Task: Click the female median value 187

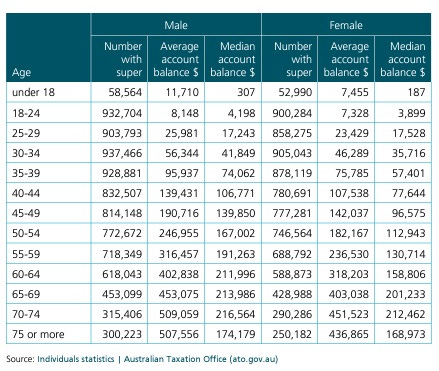Action: pyautogui.click(x=416, y=92)
